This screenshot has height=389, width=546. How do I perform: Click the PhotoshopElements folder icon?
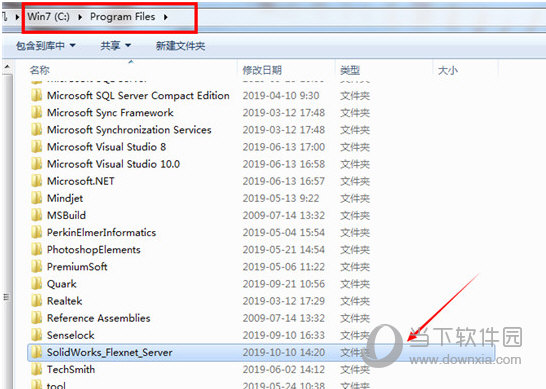pos(37,249)
